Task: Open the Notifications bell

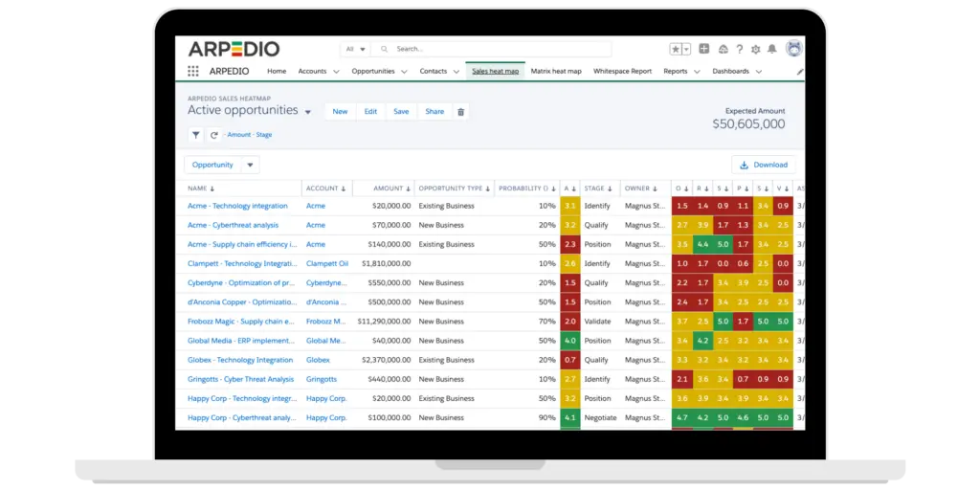Action: (772, 49)
